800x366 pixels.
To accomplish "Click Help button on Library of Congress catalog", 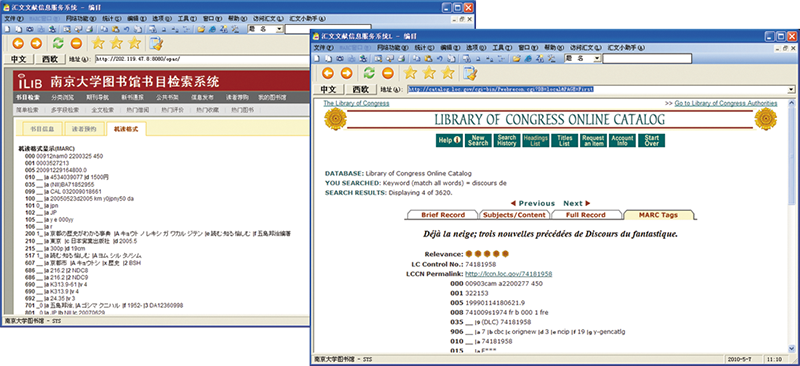I will coord(449,140).
